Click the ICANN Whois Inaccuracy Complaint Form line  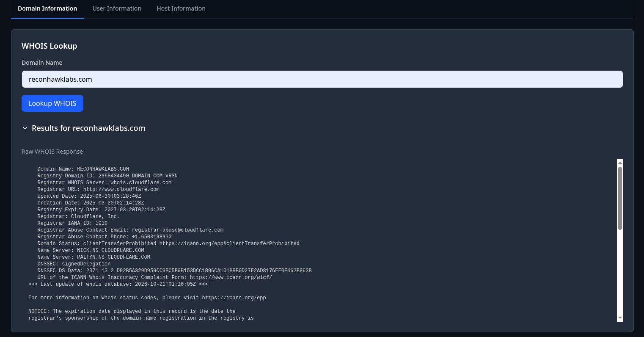154,277
